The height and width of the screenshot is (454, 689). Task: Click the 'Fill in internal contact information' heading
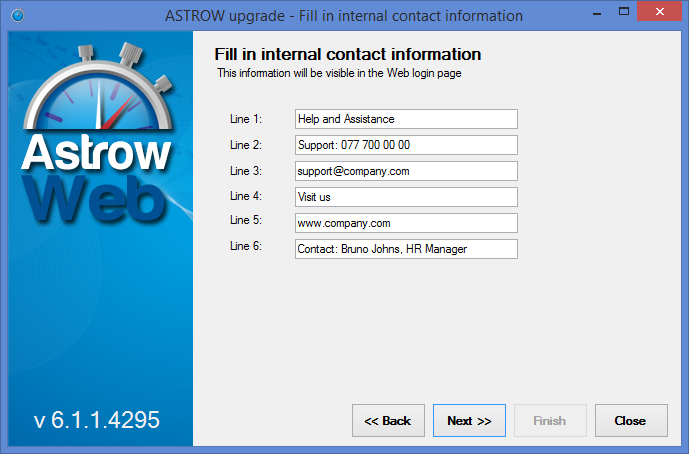coord(348,54)
